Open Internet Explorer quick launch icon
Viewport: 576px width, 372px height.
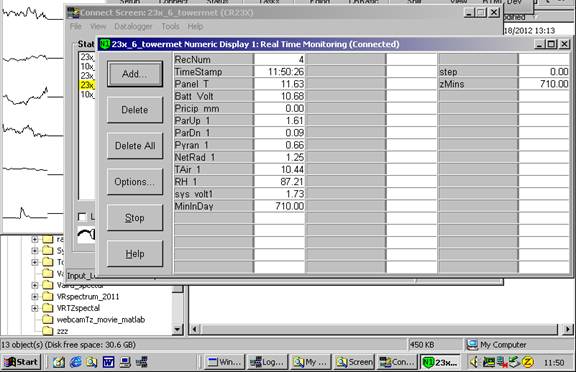coord(75,362)
